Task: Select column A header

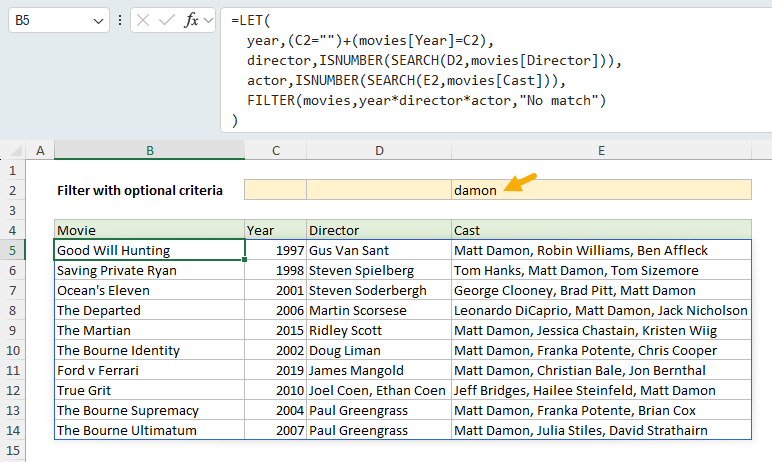Action: pyautogui.click(x=40, y=151)
